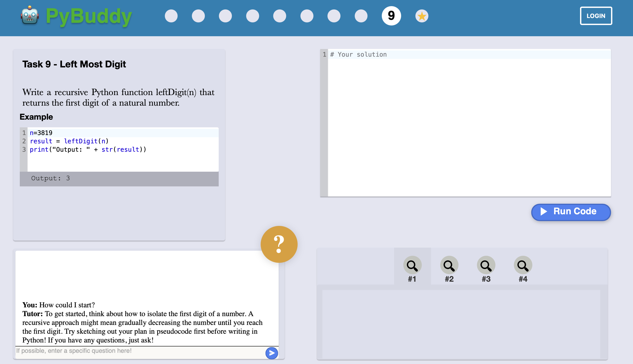The height and width of the screenshot is (364, 633).
Task: Select the eighth task circle in header
Action: 361,16
